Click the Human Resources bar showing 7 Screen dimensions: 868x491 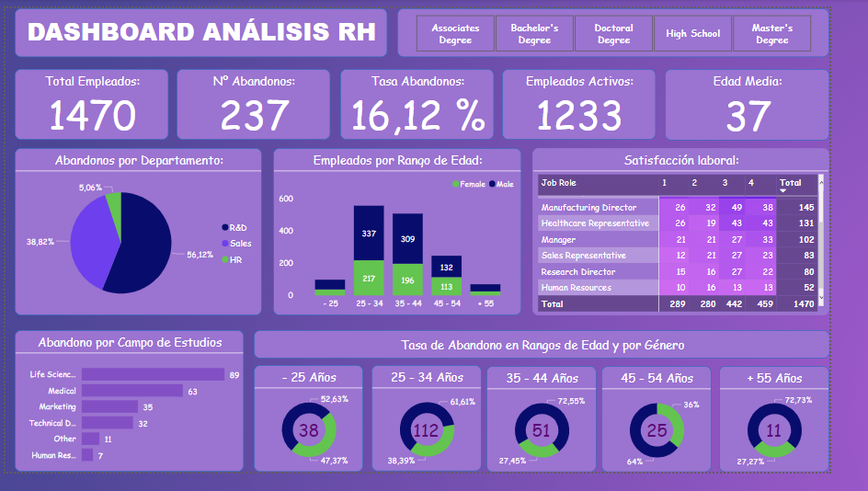click(87, 455)
